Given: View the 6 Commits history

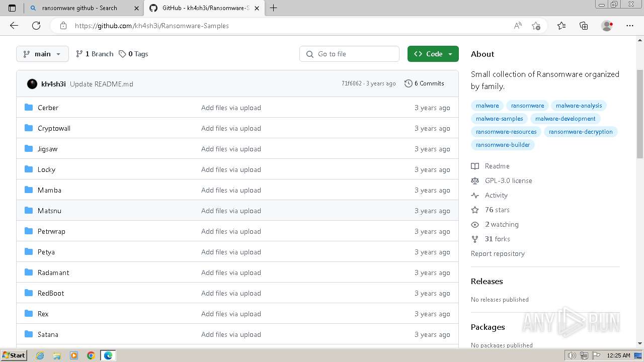Looking at the screenshot, I should [x=424, y=83].
